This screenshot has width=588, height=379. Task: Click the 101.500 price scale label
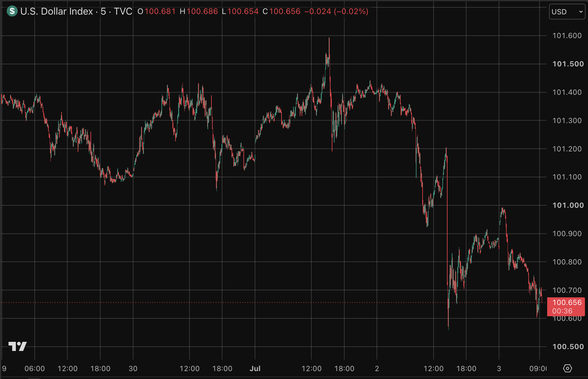pos(568,64)
